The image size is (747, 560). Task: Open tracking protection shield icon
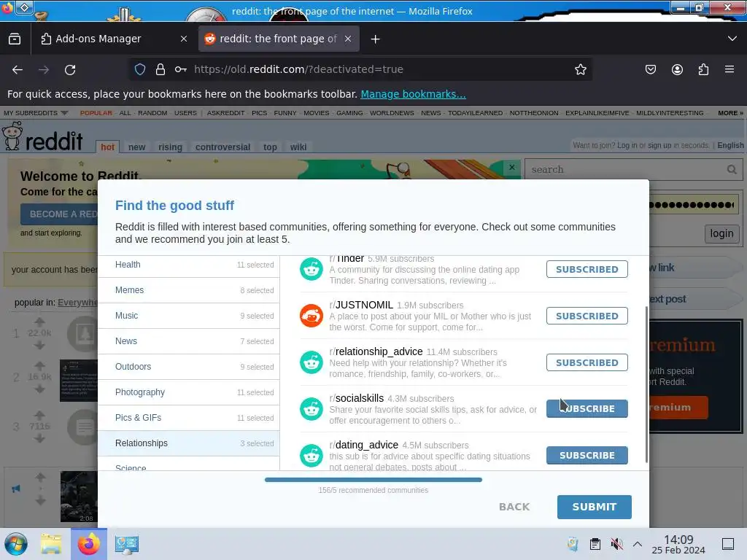(x=139, y=69)
